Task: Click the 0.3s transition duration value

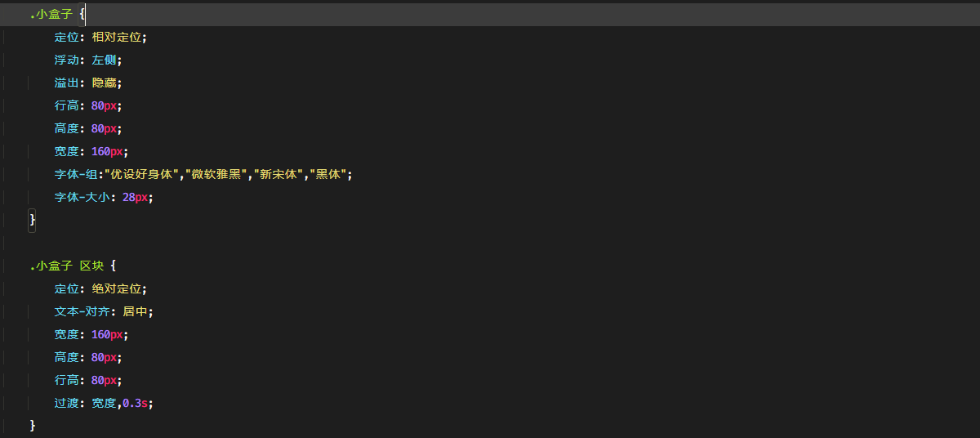Action: tap(135, 403)
